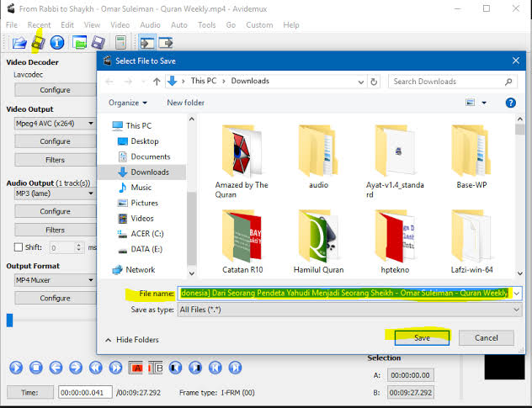Search previous black frame button
Viewport: 532px width, 408px height.
click(175, 368)
